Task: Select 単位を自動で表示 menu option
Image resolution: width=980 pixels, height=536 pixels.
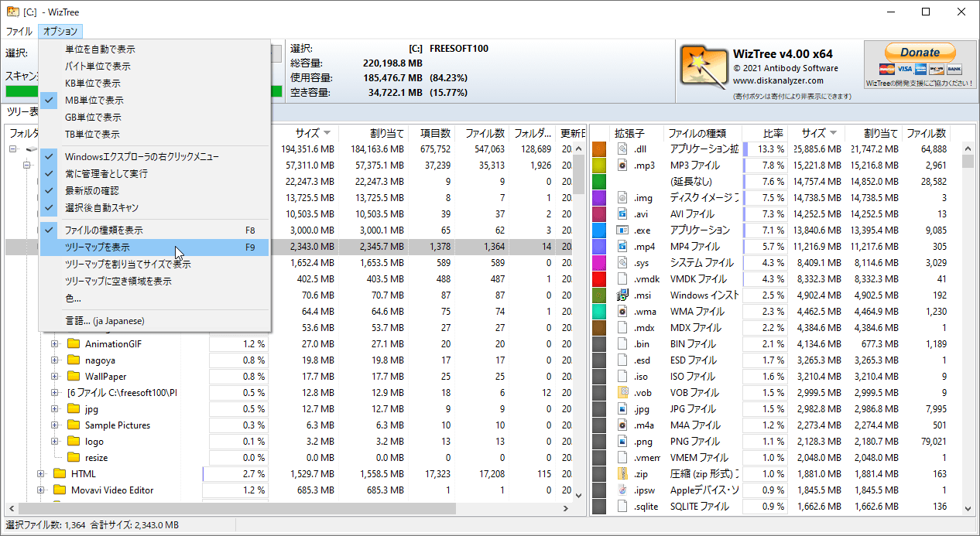Action: pos(155,49)
